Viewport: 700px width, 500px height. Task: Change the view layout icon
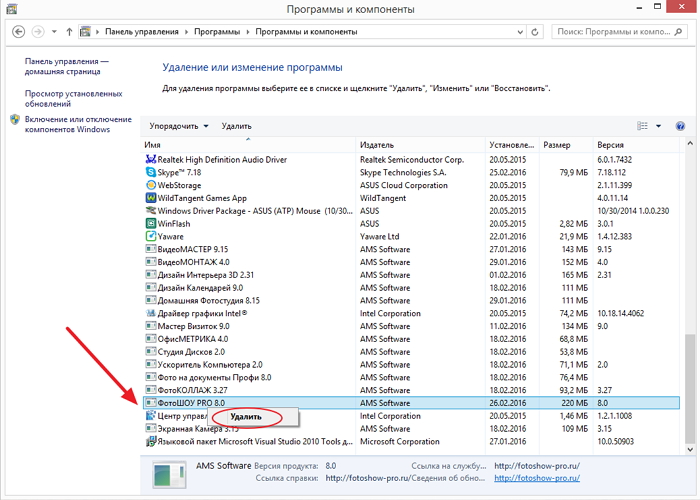click(x=642, y=126)
